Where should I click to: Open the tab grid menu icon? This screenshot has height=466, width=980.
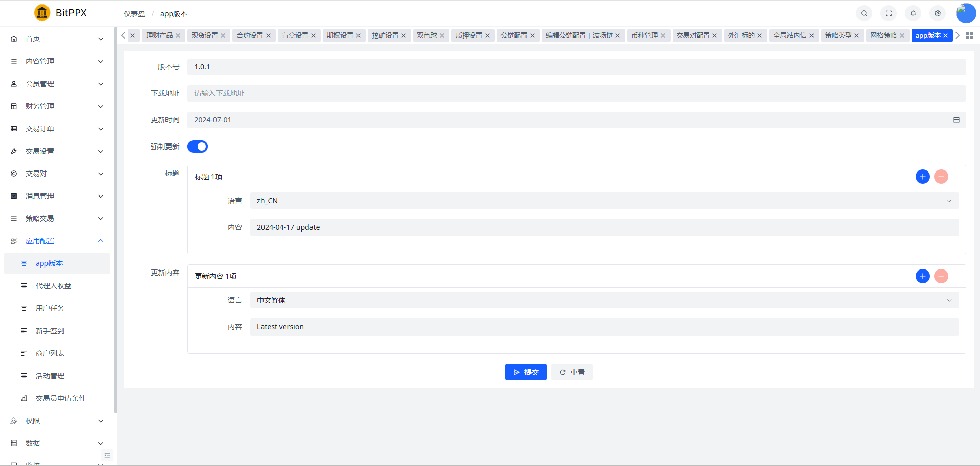point(969,36)
